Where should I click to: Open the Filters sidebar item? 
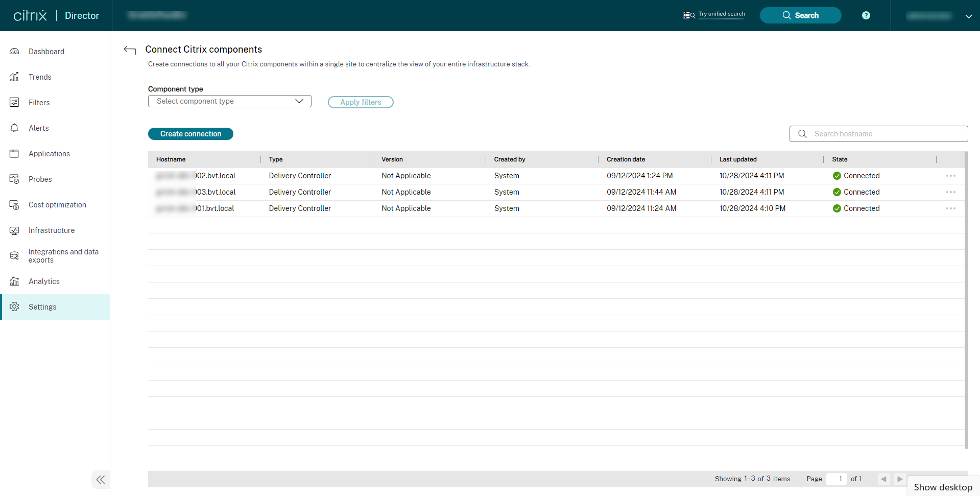pyautogui.click(x=39, y=102)
